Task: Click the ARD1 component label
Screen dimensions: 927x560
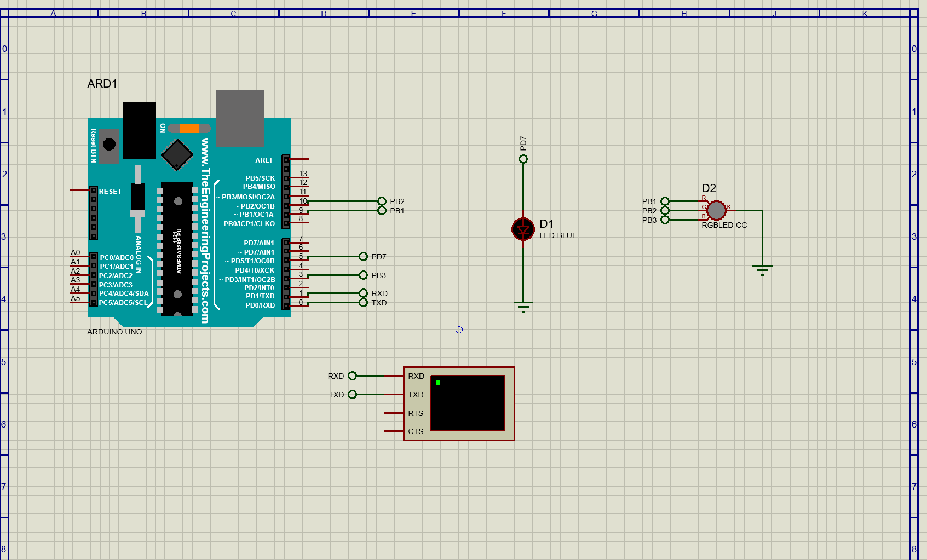Action: click(x=102, y=84)
